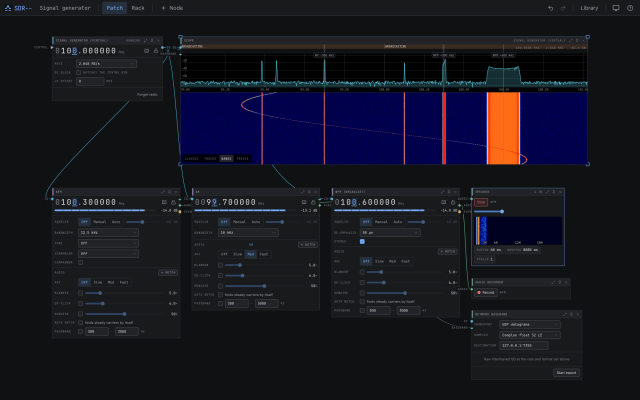This screenshot has width=640, height=400.
Task: Switch to the Patch view tab
Action: (115, 8)
